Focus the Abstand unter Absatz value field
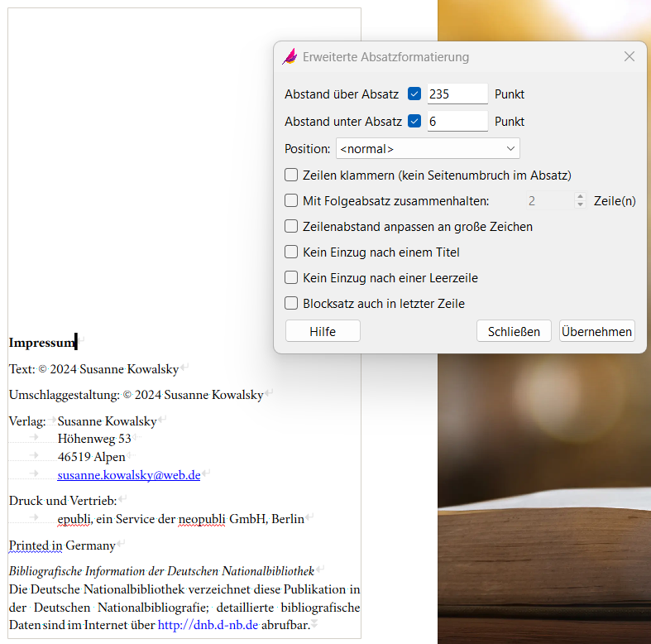651x644 pixels. (457, 122)
